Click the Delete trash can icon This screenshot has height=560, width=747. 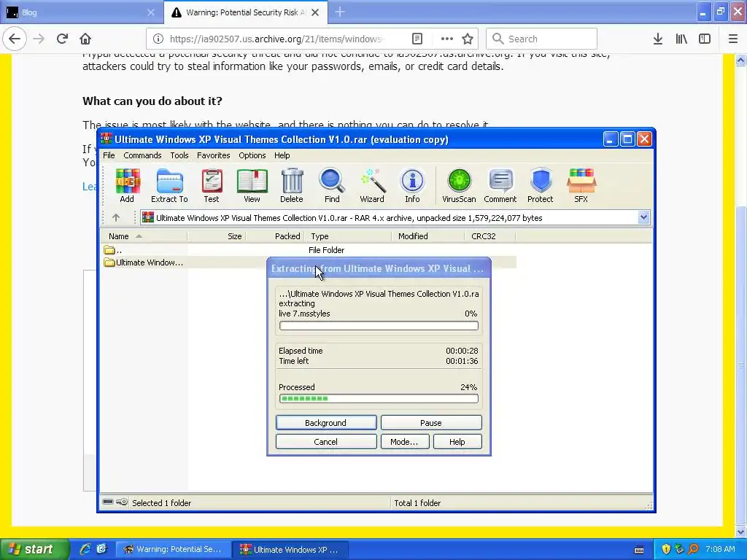point(292,186)
